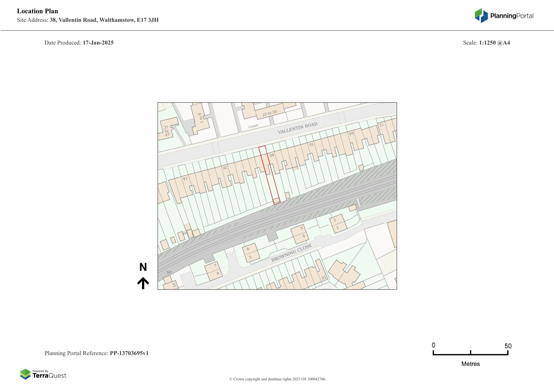The image size is (554, 392).
Task: Click the 50 mark on scale bar
Action: point(508,346)
